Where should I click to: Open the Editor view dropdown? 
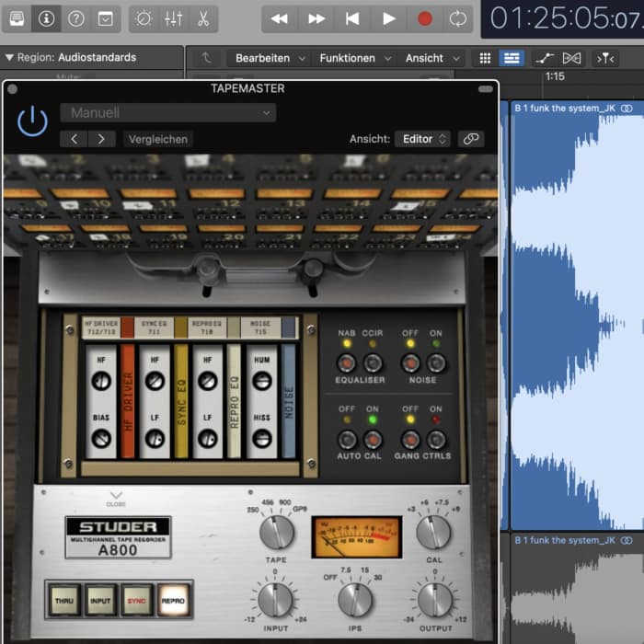click(422, 139)
